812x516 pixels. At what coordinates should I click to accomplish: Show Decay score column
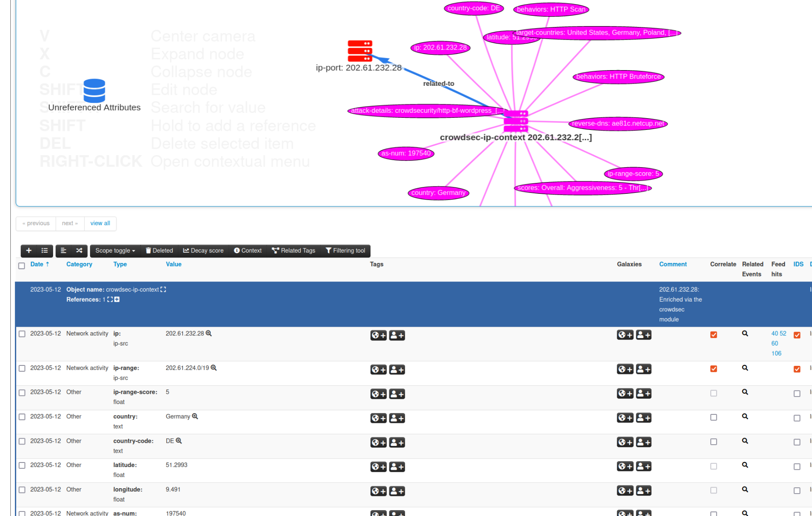click(203, 251)
